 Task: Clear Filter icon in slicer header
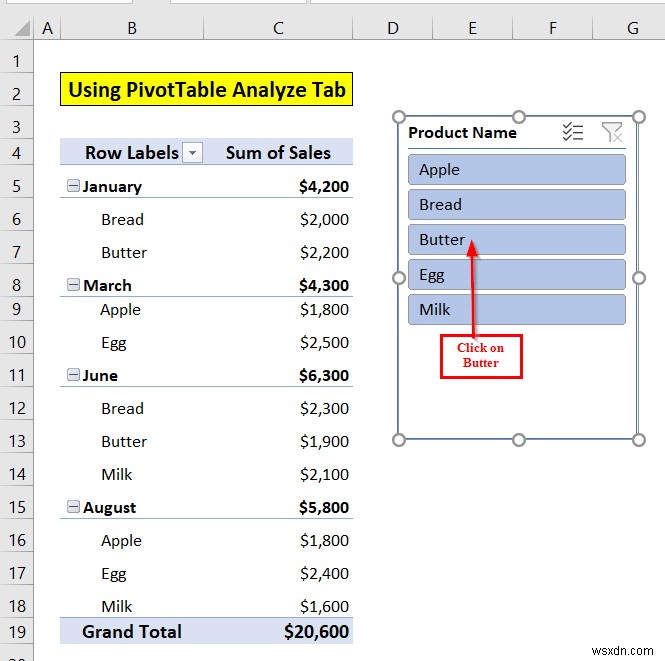click(612, 132)
